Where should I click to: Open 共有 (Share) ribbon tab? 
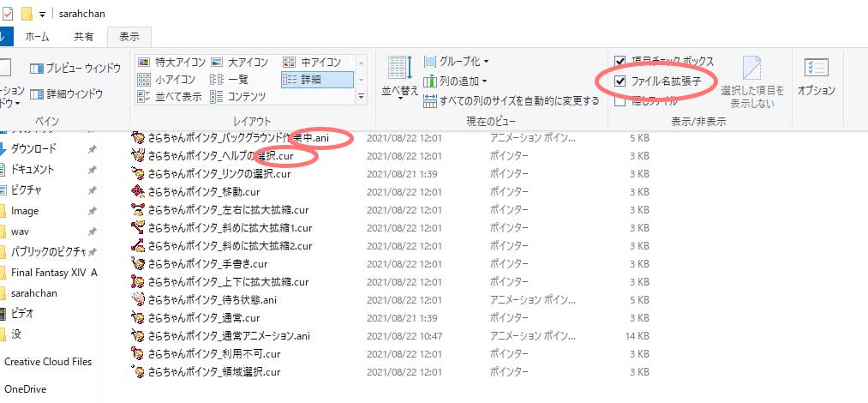(x=83, y=37)
